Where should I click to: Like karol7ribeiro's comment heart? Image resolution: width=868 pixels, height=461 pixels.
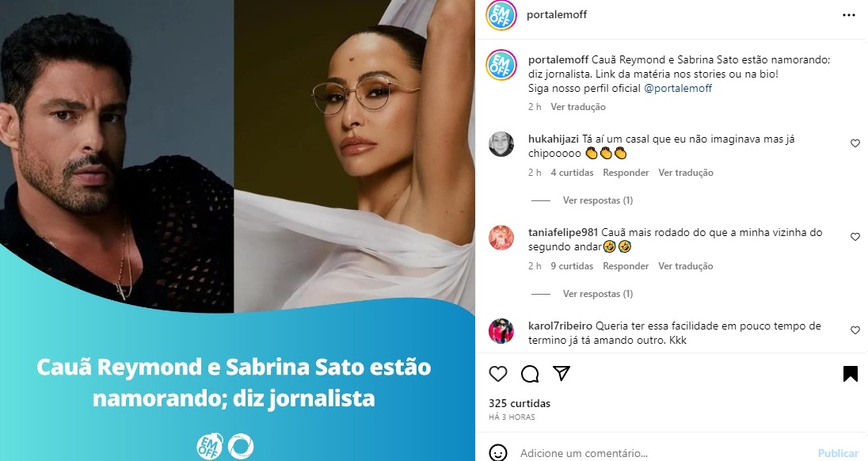pyautogui.click(x=855, y=330)
